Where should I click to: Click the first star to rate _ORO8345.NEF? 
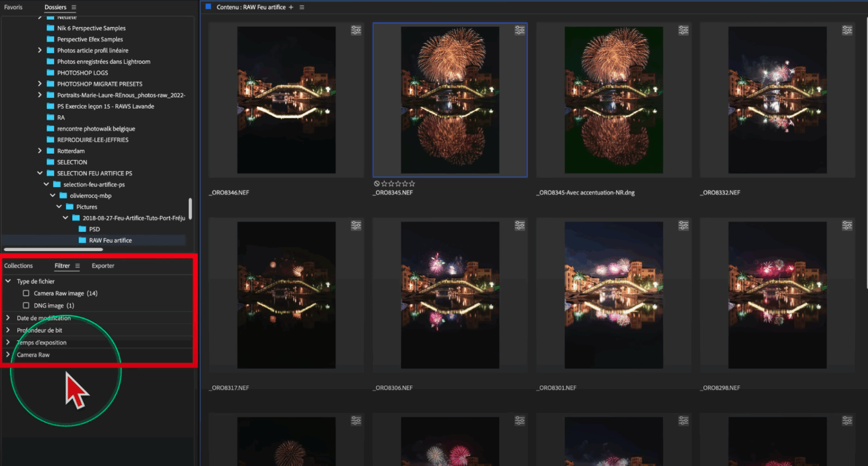[384, 183]
